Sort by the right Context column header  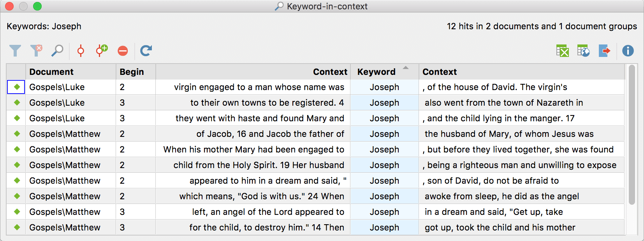coord(522,72)
